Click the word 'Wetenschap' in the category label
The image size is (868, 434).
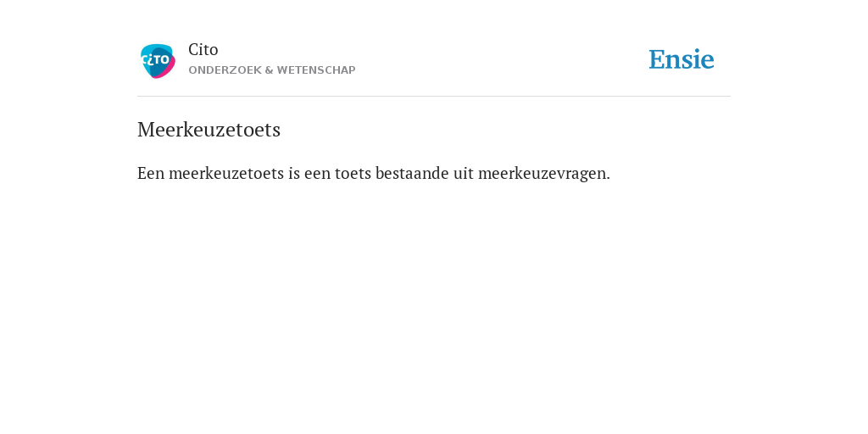(316, 70)
